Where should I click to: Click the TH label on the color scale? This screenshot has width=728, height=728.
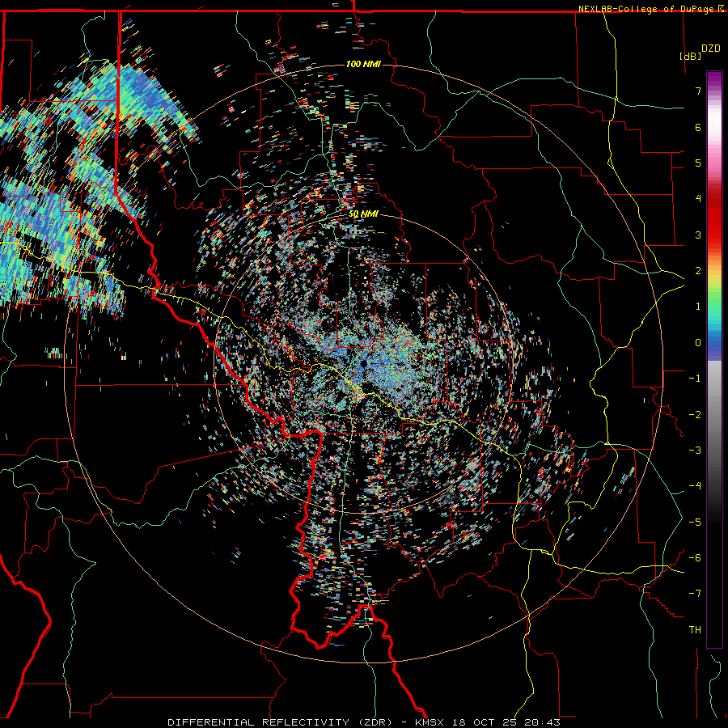pos(695,630)
